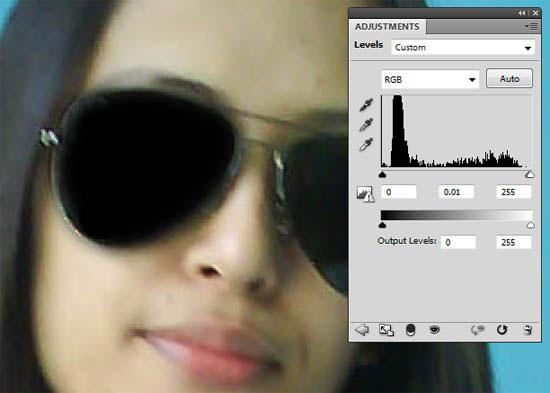550x393 pixels.
Task: Click the output highlight white slider
Action: click(531, 225)
